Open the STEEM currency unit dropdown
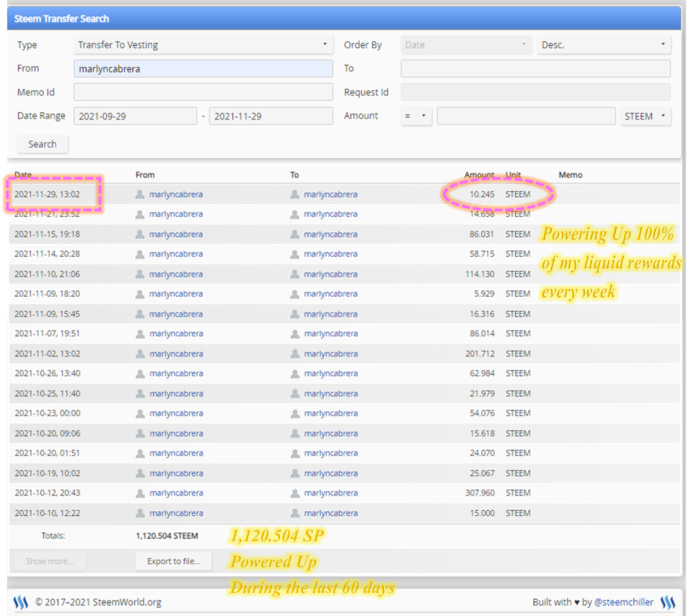 [x=645, y=116]
